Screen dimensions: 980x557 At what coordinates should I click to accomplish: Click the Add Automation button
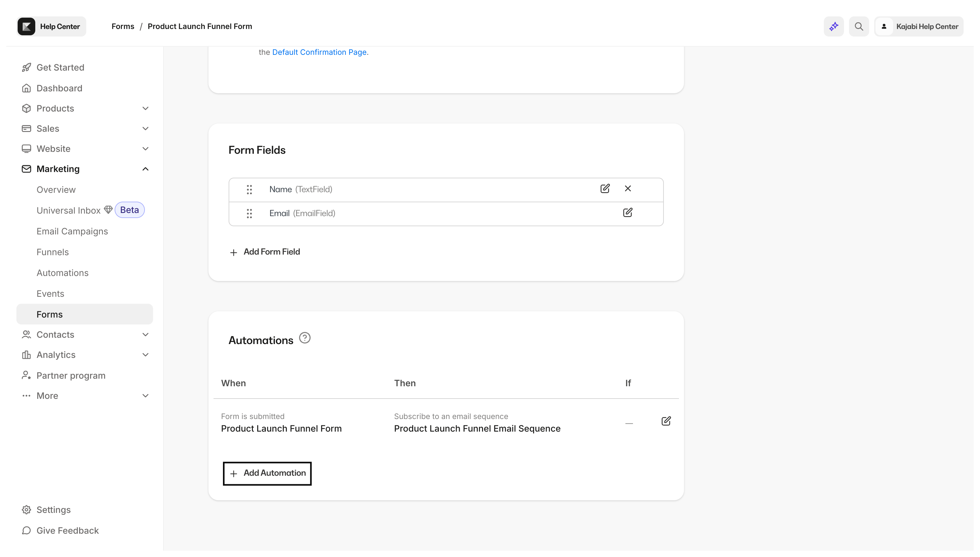[267, 473]
